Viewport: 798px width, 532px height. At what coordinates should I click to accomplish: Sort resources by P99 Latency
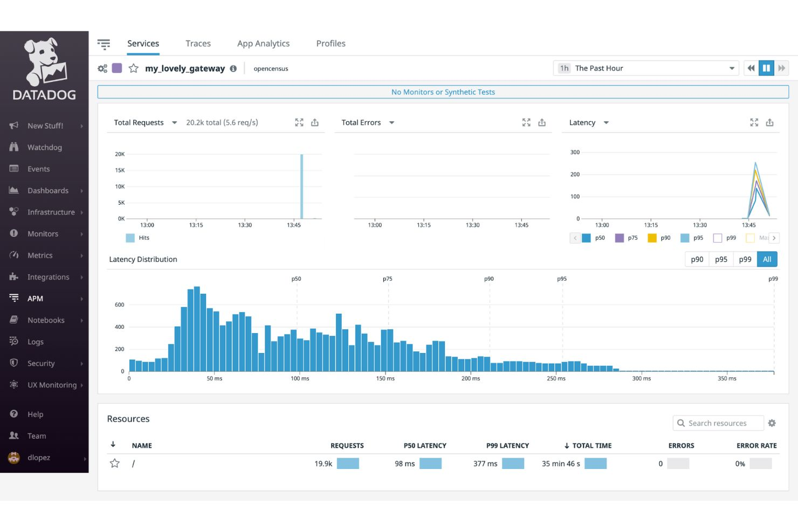[x=507, y=446]
